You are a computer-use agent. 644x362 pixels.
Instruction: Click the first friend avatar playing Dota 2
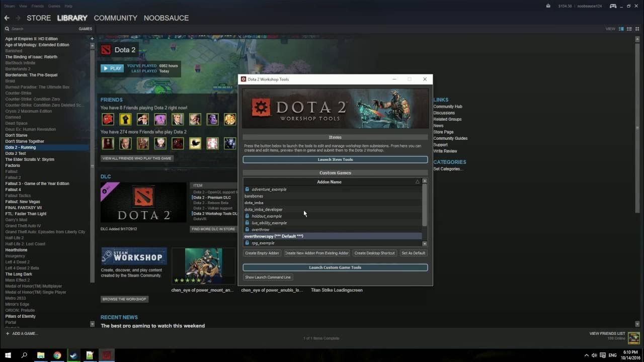(108, 119)
